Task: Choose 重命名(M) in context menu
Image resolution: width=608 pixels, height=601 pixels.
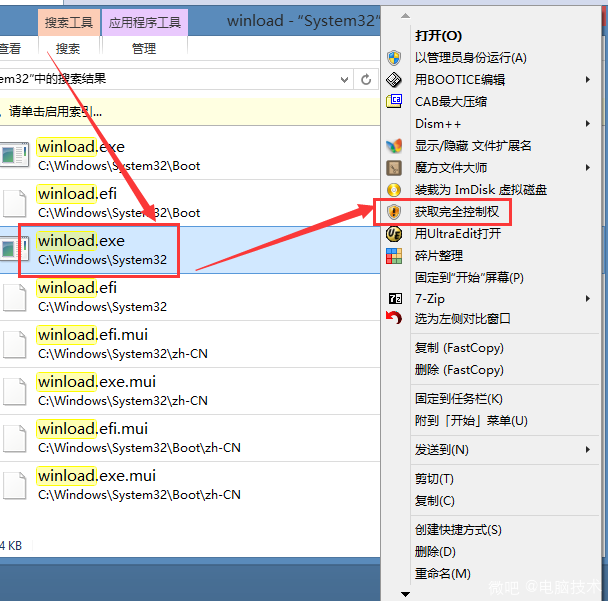Action: (x=442, y=574)
